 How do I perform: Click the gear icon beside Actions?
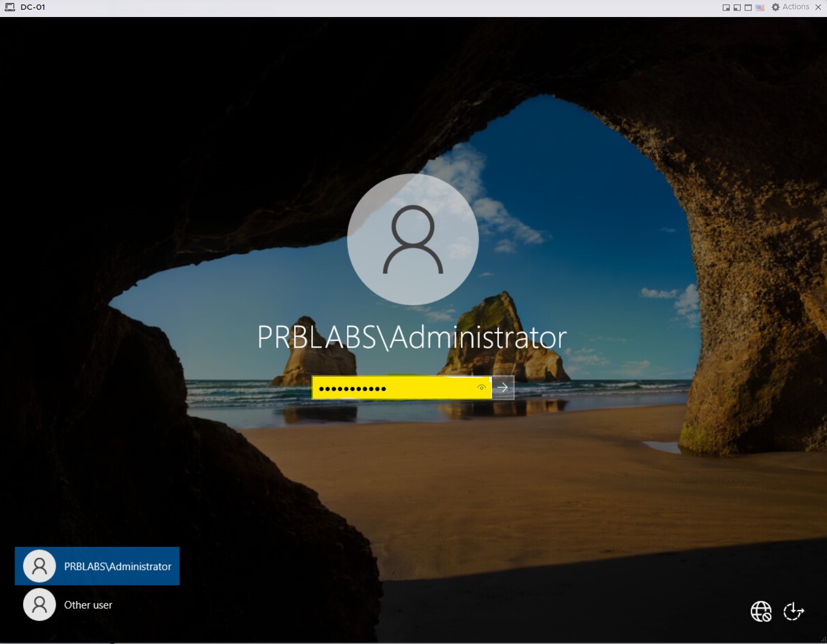[x=775, y=7]
